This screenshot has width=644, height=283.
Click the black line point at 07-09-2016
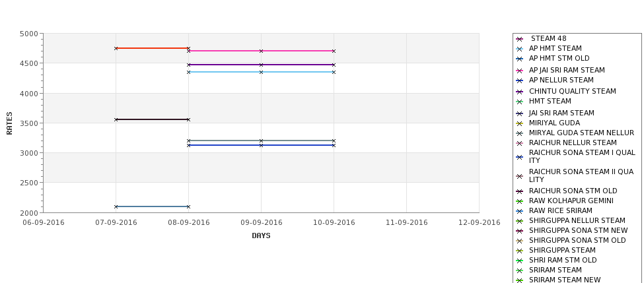(116, 120)
